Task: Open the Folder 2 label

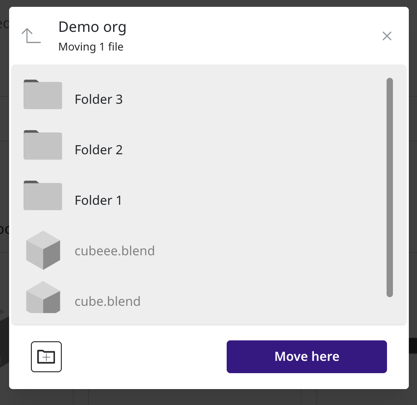Action: click(x=99, y=150)
